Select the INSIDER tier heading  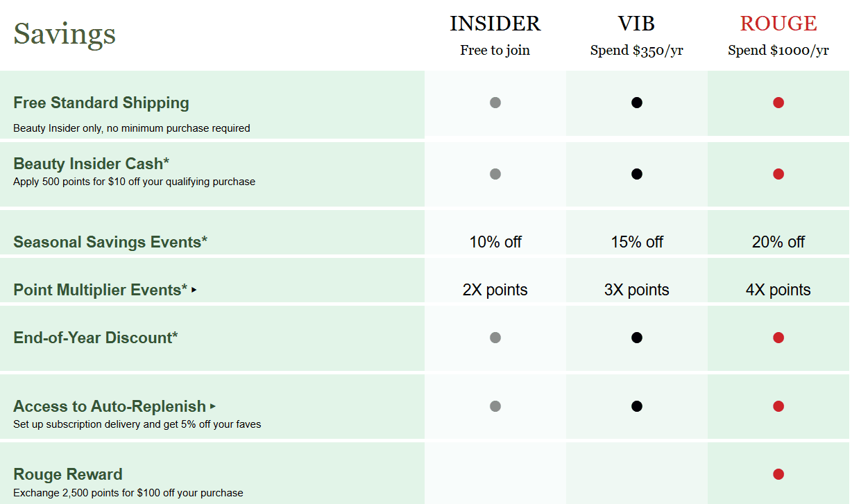coord(495,24)
